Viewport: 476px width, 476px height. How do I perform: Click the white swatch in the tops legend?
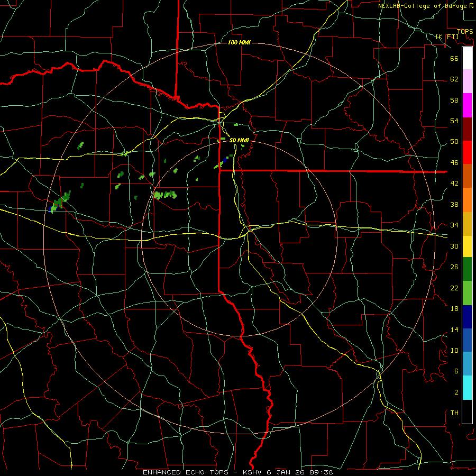(x=467, y=58)
